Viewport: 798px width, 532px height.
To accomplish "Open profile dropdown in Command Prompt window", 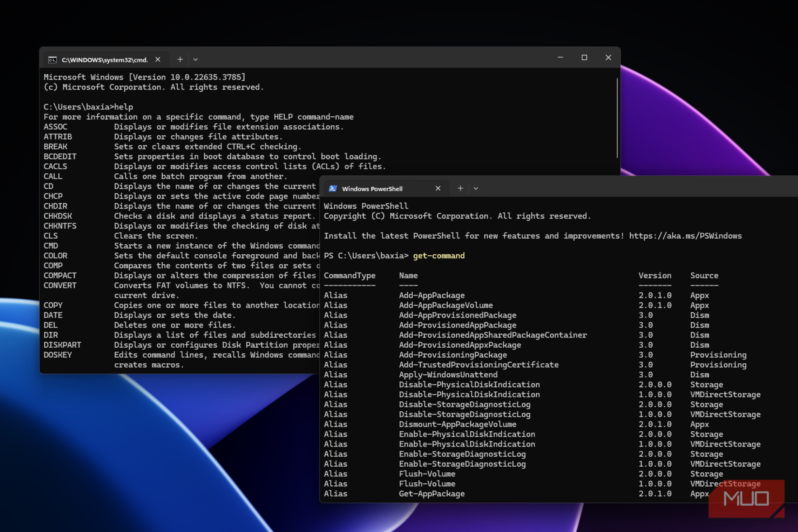I will click(195, 59).
